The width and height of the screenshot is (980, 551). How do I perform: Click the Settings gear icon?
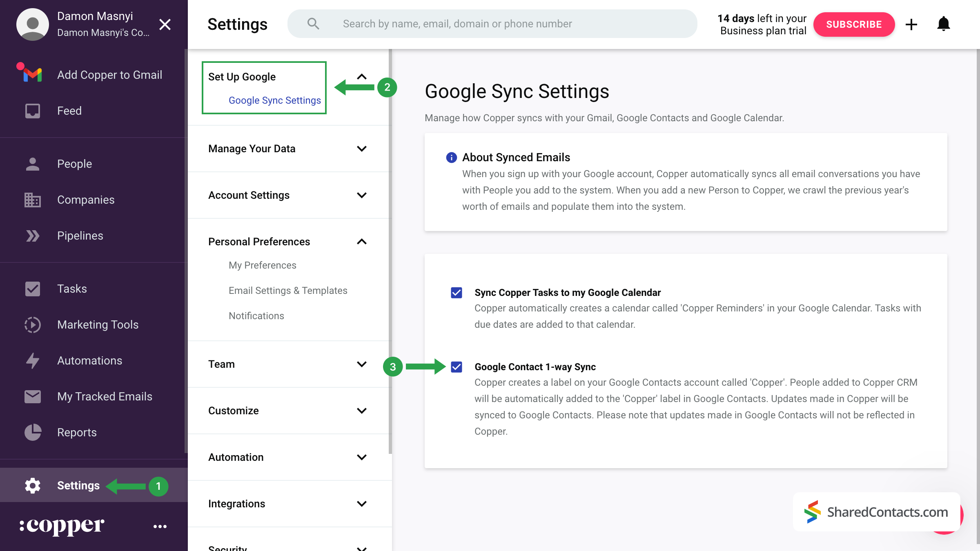coord(33,486)
